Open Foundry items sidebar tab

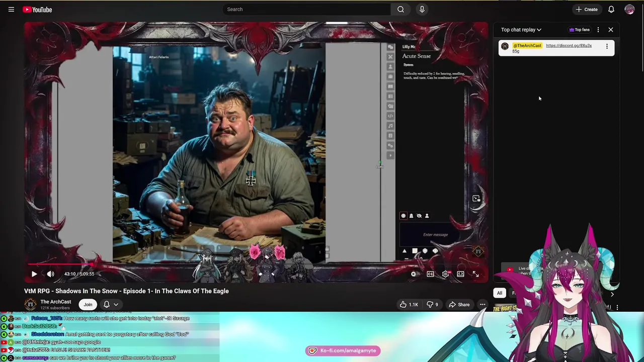coord(390,77)
